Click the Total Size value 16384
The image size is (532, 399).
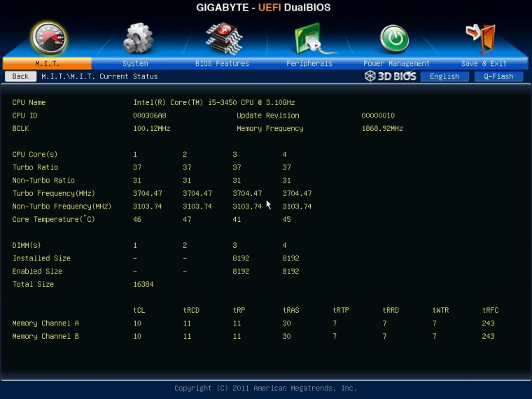point(143,284)
